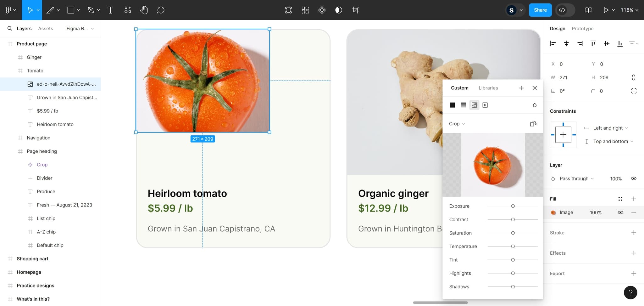The width and height of the screenshot is (644, 306).
Task: Toggle layer visibility next to 100% opacity
Action: pyautogui.click(x=633, y=178)
